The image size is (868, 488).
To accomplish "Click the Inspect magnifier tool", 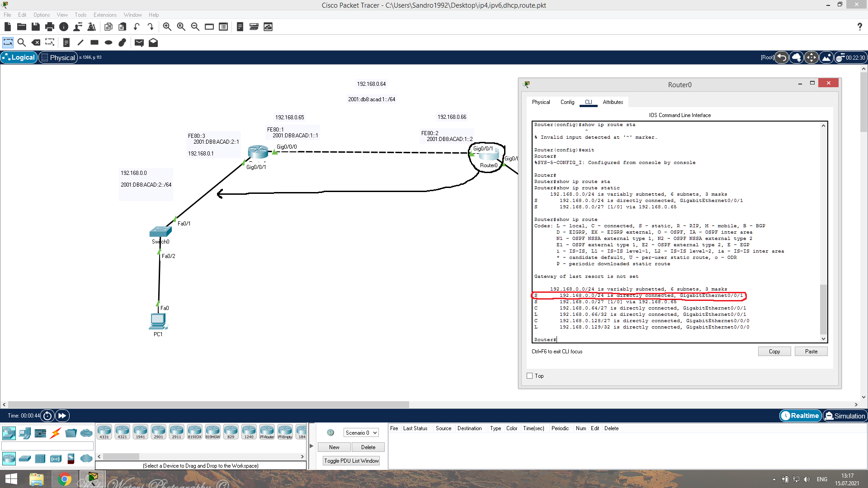I will [21, 42].
